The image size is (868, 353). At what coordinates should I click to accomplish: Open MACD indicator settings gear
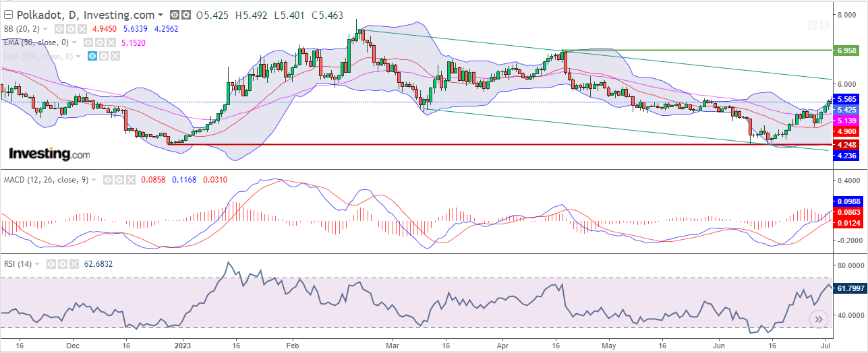[119, 180]
